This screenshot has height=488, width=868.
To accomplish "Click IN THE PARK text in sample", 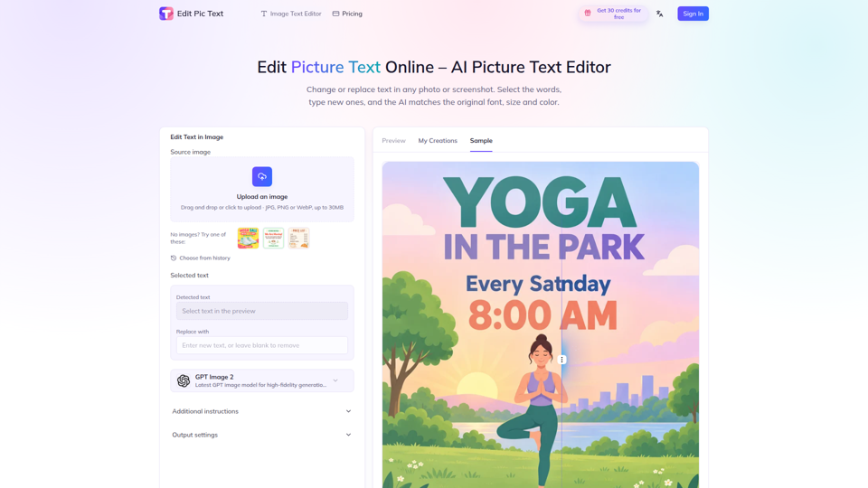I will click(x=543, y=247).
